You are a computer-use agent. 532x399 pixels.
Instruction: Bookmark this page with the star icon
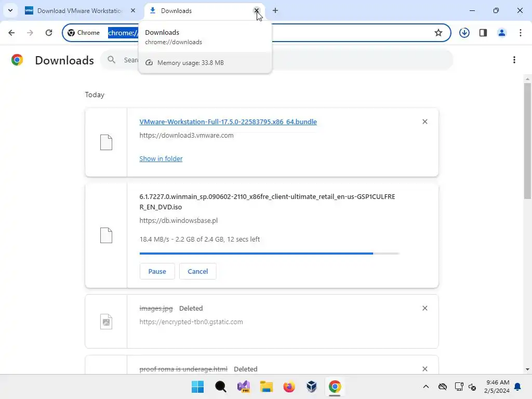pos(438,33)
